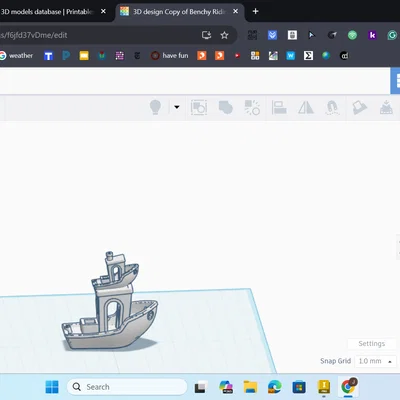Viewport: 400px width, 400px height.
Task: Open the Sigma symbol bookmark
Action: tap(308, 56)
